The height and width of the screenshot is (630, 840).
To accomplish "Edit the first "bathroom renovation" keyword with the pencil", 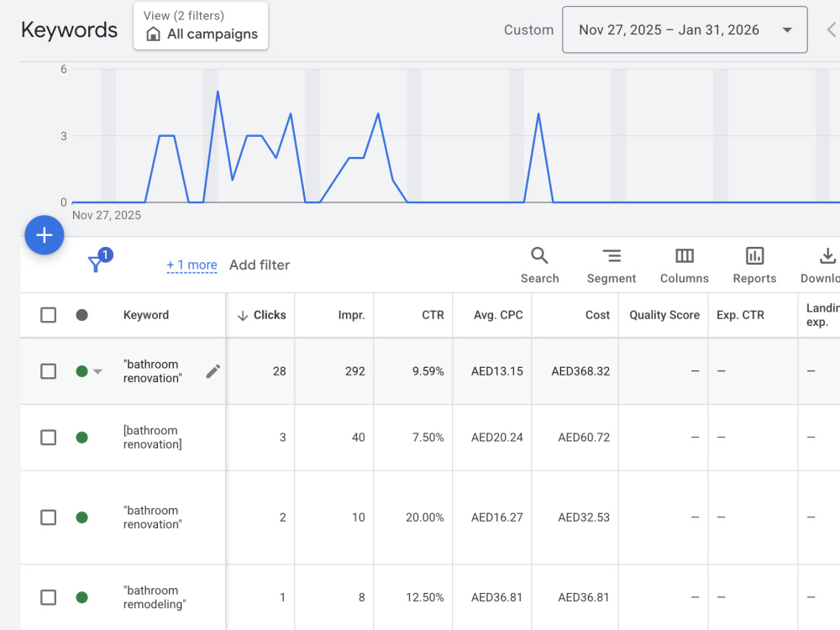I will (213, 371).
